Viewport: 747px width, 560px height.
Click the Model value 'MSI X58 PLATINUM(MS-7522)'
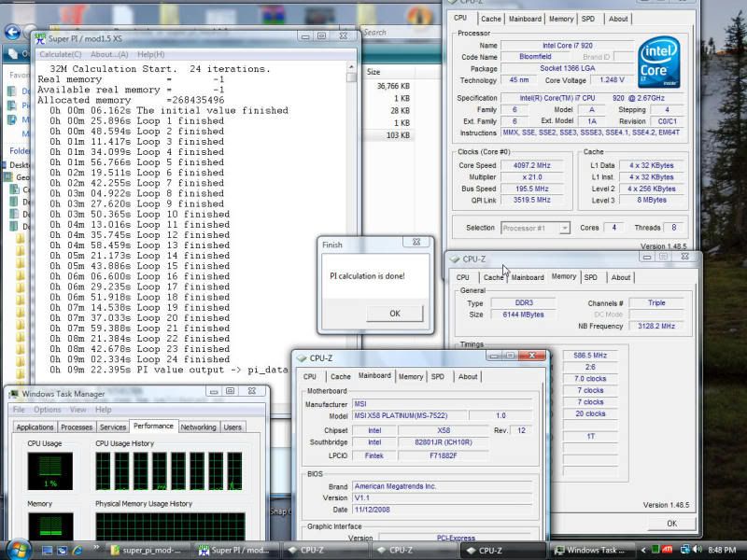click(x=409, y=416)
